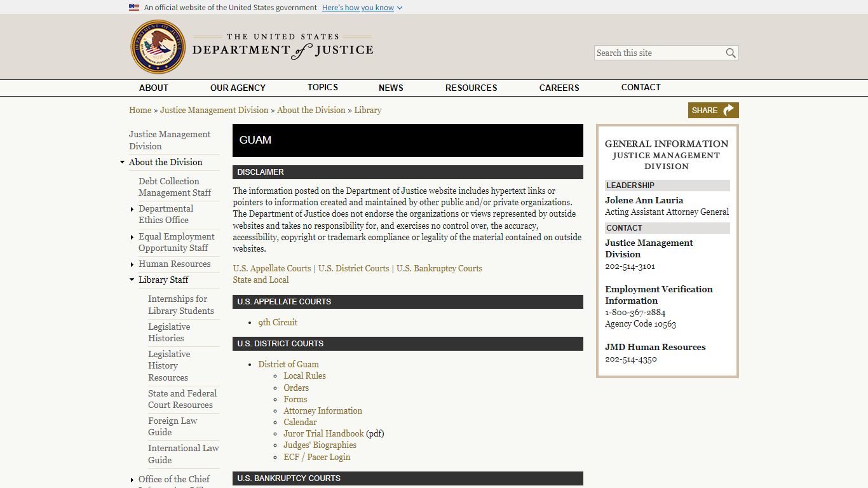Select the name Jolene Ann Lauria

tap(644, 200)
